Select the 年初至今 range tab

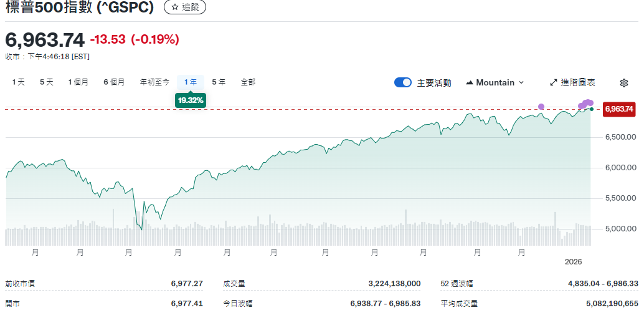tap(154, 82)
